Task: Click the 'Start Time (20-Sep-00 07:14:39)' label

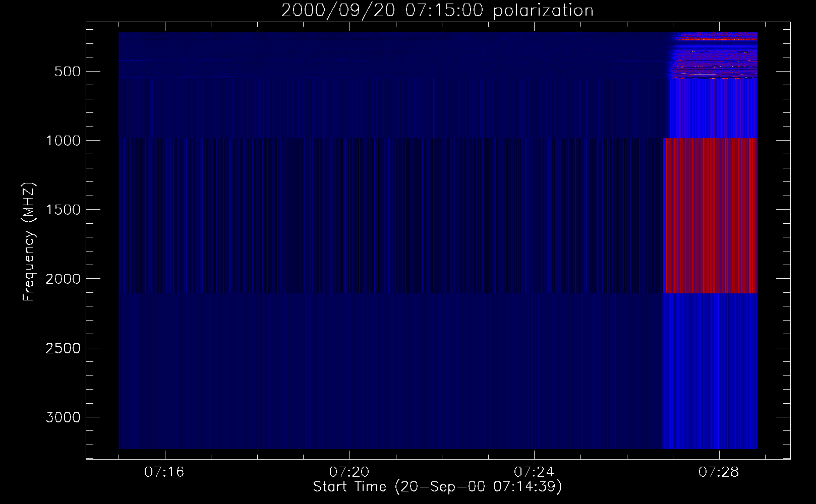Action: (x=437, y=487)
